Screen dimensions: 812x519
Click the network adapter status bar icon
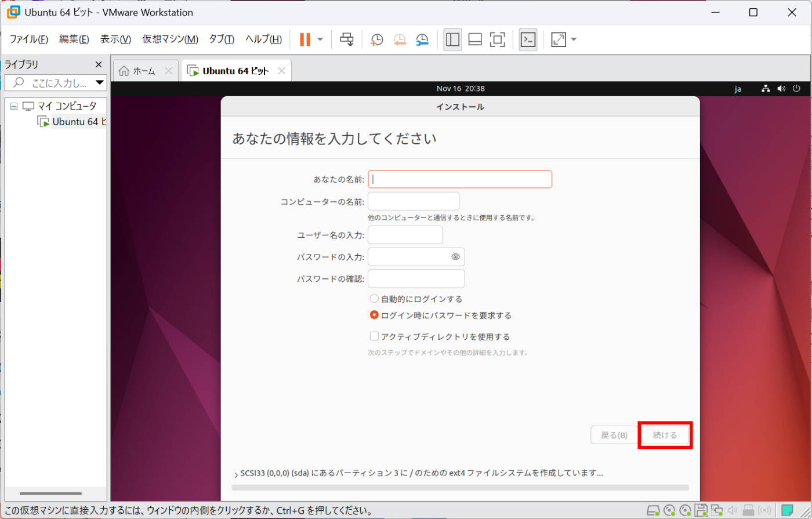click(717, 510)
